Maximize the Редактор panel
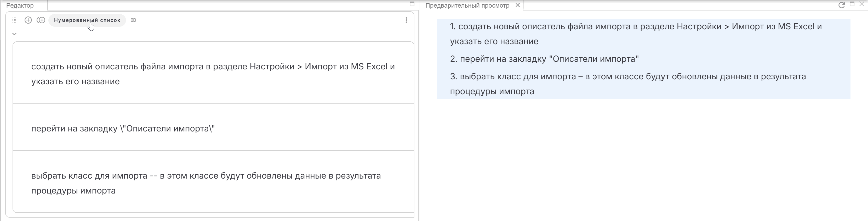Image resolution: width=868 pixels, height=221 pixels. click(412, 4)
